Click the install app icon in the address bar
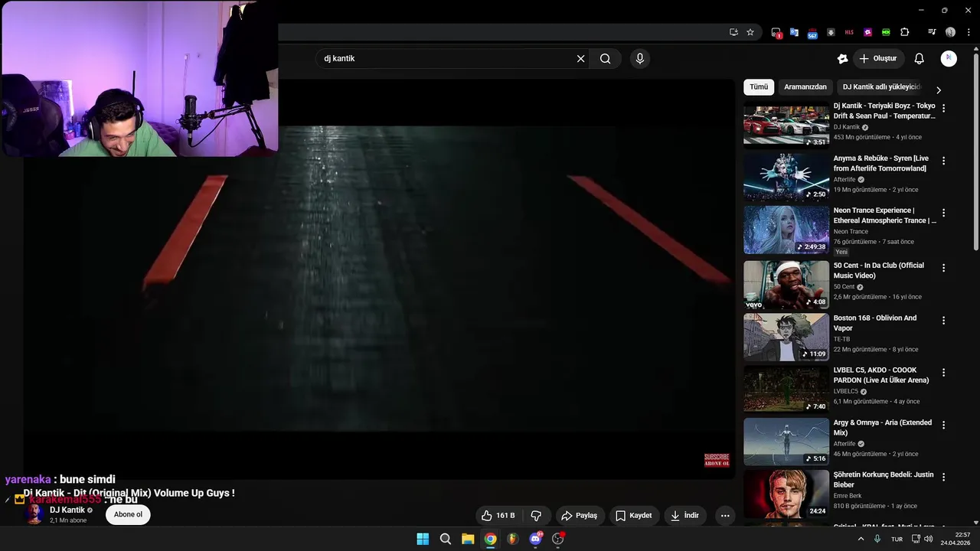This screenshot has width=980, height=551. point(733,32)
